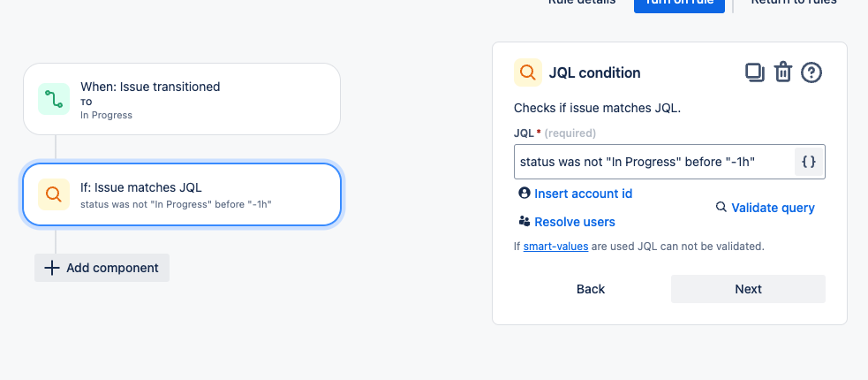
Task: Select the When: Issue transitioned trigger card
Action: pos(182,99)
